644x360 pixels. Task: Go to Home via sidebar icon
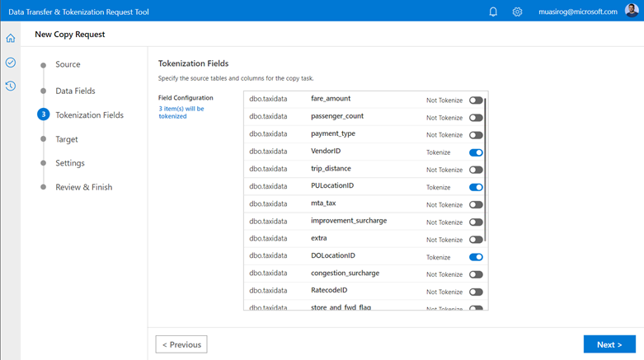11,38
